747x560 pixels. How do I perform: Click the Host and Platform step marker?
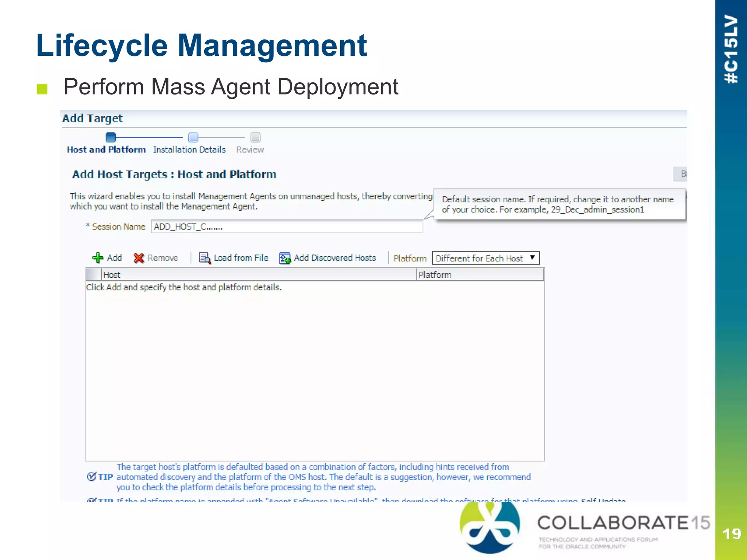pos(111,137)
